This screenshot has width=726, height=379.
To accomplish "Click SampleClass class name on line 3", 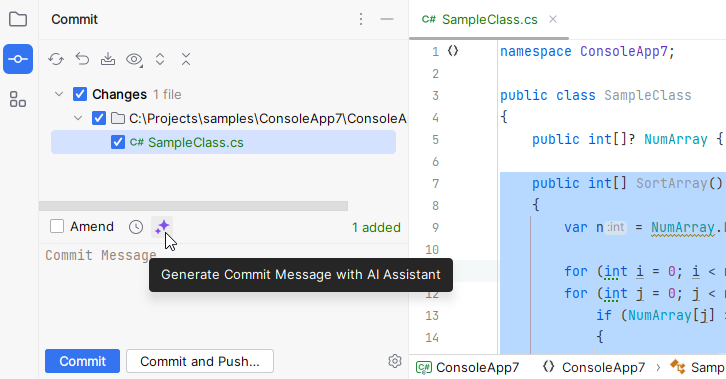I will point(648,95).
